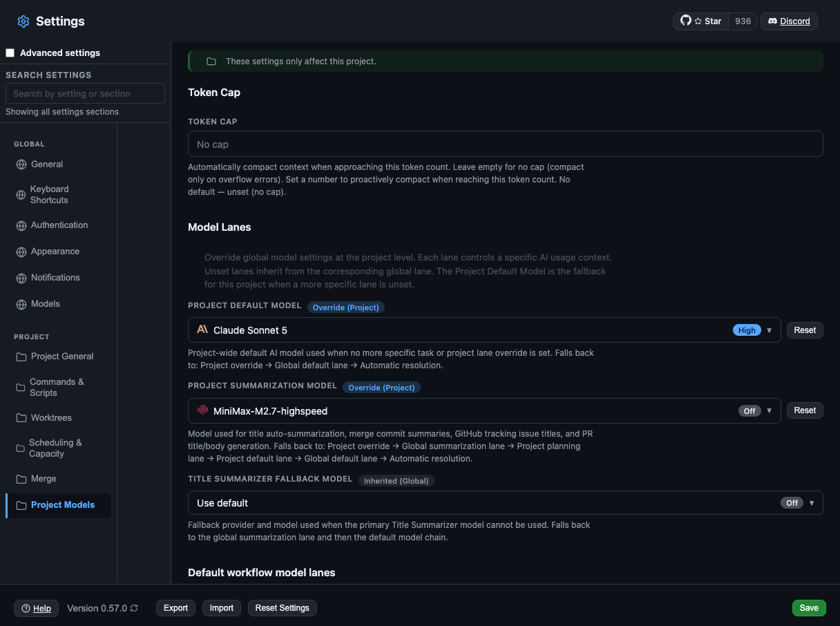Toggle the Off badge on MiniMax-M2.7-highspeed
This screenshot has height=626, width=840.
pos(750,411)
